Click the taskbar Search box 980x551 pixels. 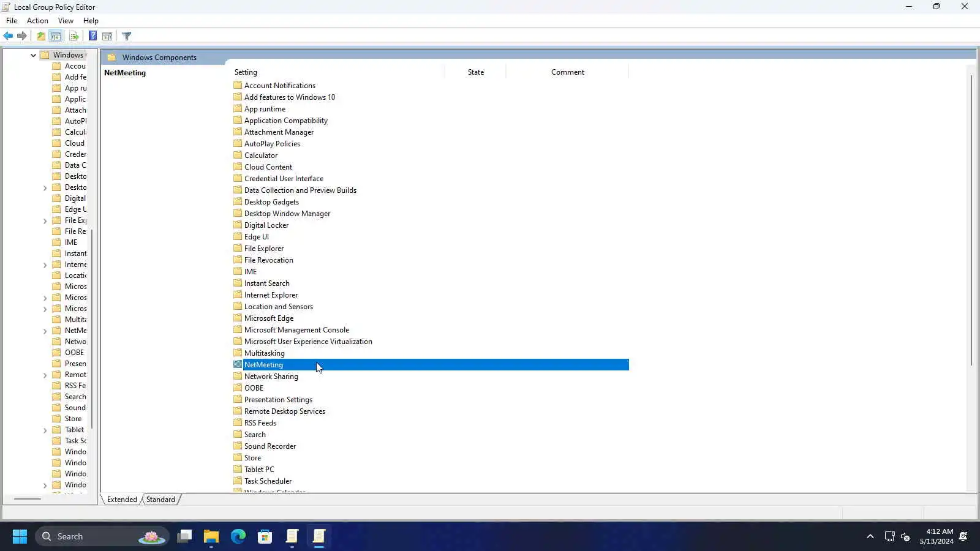[102, 536]
